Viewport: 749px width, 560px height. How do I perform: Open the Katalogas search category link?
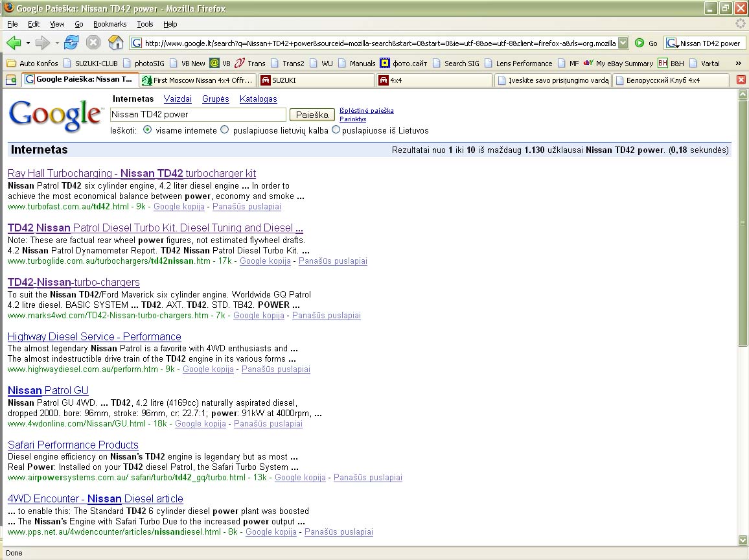pos(258,99)
